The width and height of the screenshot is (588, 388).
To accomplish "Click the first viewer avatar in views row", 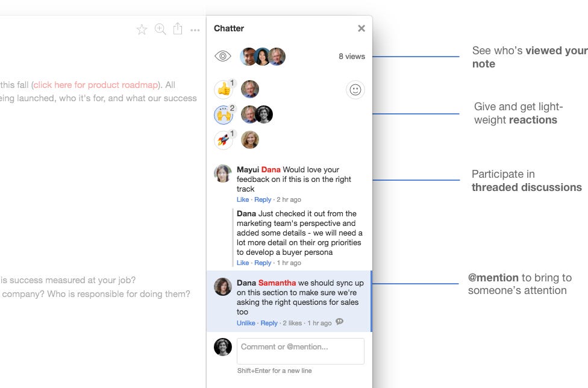I will (x=248, y=56).
